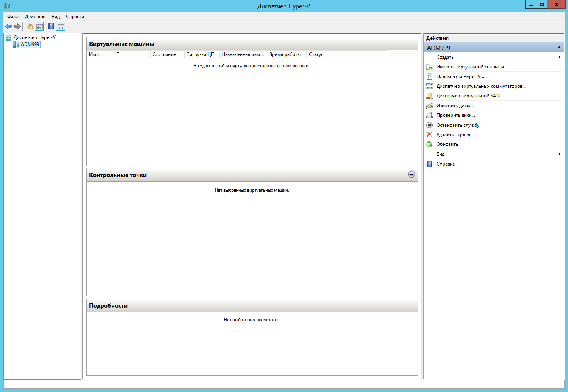Click the Forward arrow toolbar icon
Viewport: 568px width, 392px height.
tap(17, 27)
